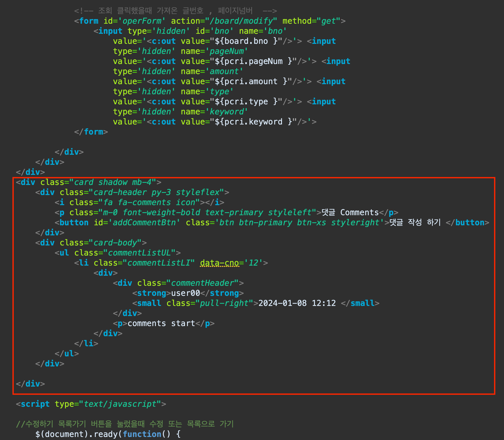Click the pageNum name attribute value
Image resolution: width=504 pixels, height=440 pixels.
coord(227,51)
